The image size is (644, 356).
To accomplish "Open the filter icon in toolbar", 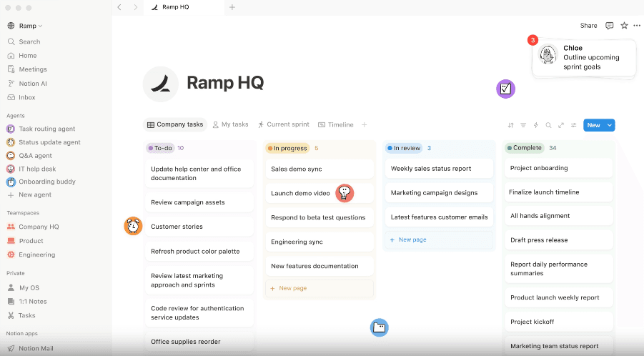I will (523, 125).
